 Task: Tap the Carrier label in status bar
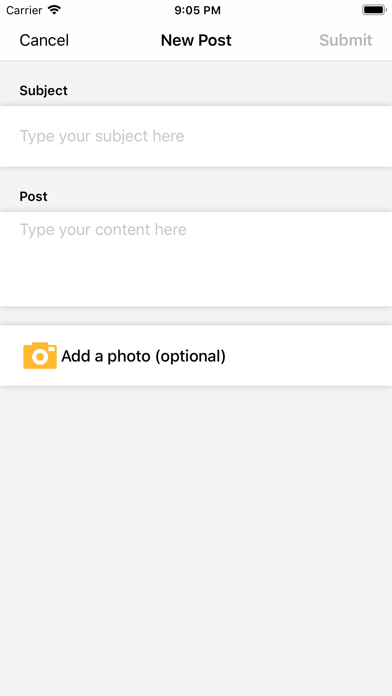click(x=24, y=10)
